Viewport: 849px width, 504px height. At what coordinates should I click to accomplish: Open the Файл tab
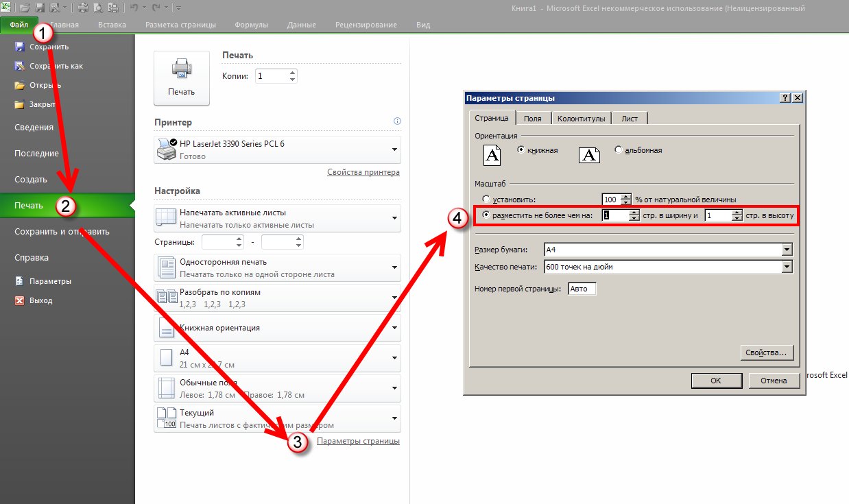(19, 25)
